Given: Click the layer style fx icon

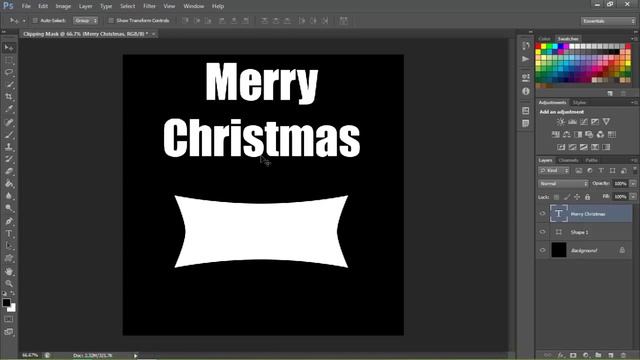Looking at the screenshot, I should (561, 356).
